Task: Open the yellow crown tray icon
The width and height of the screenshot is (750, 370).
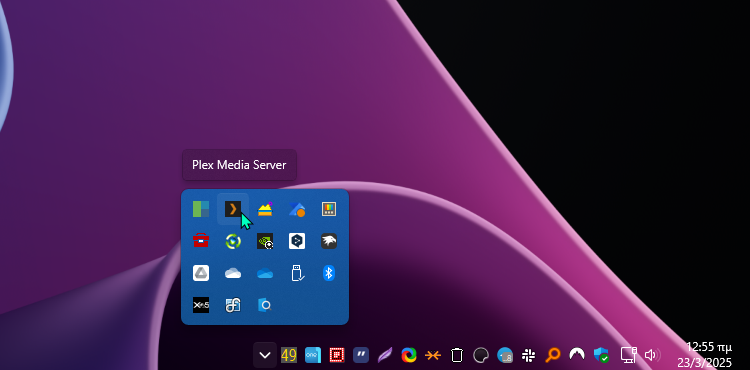Action: (265, 209)
